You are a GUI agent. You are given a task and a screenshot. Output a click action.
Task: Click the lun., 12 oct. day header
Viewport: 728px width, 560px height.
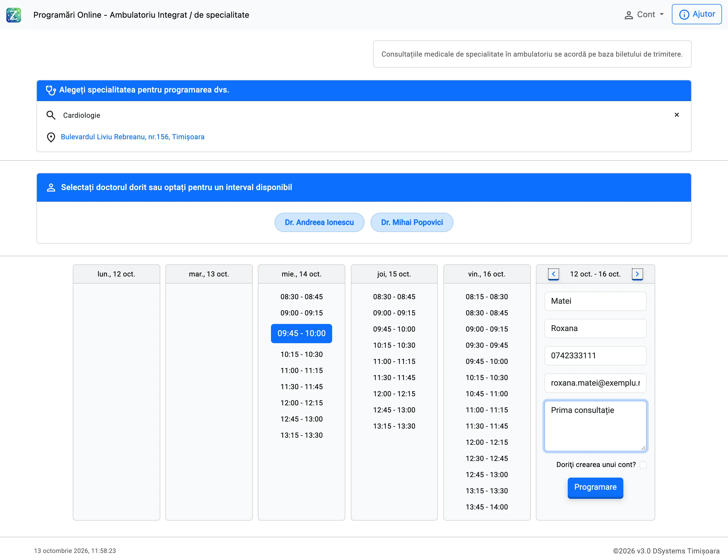click(x=116, y=274)
